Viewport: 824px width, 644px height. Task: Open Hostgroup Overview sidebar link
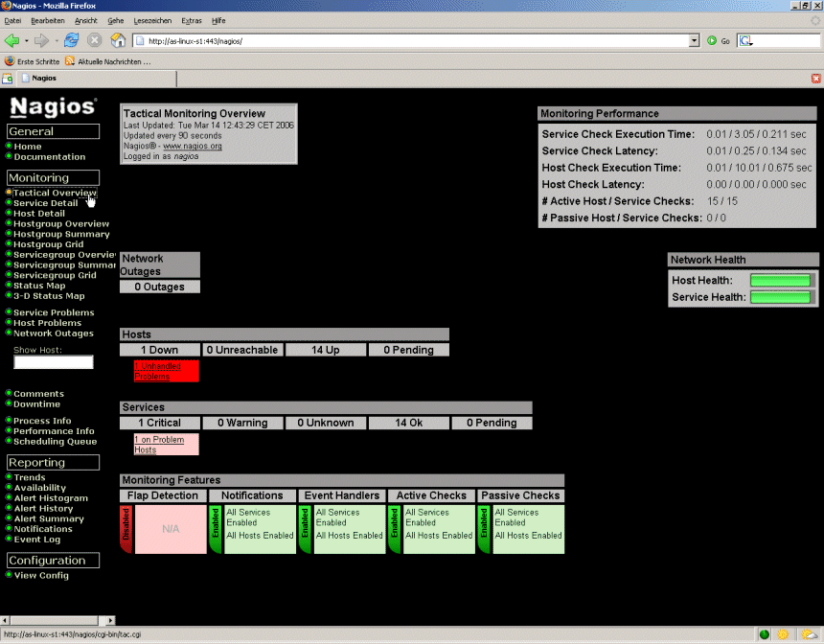tap(61, 224)
